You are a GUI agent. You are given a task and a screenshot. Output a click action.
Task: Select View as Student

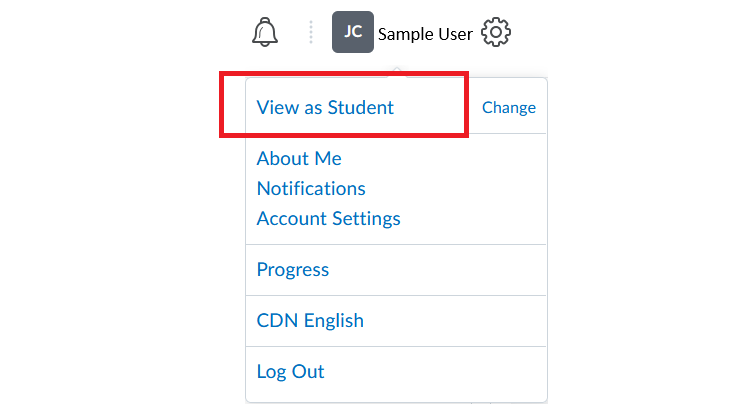[325, 108]
